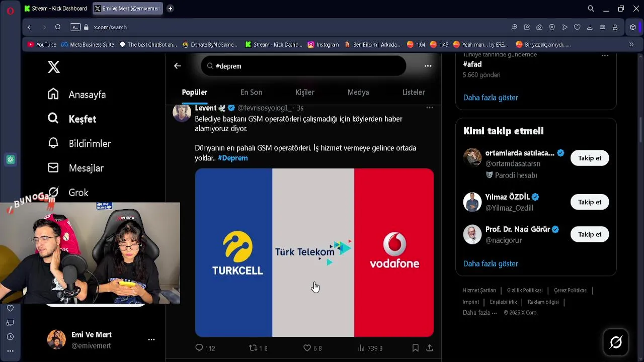The image size is (644, 362).
Task: Open the Turkcell Türk Telekom Vodafone image
Action: pyautogui.click(x=314, y=252)
